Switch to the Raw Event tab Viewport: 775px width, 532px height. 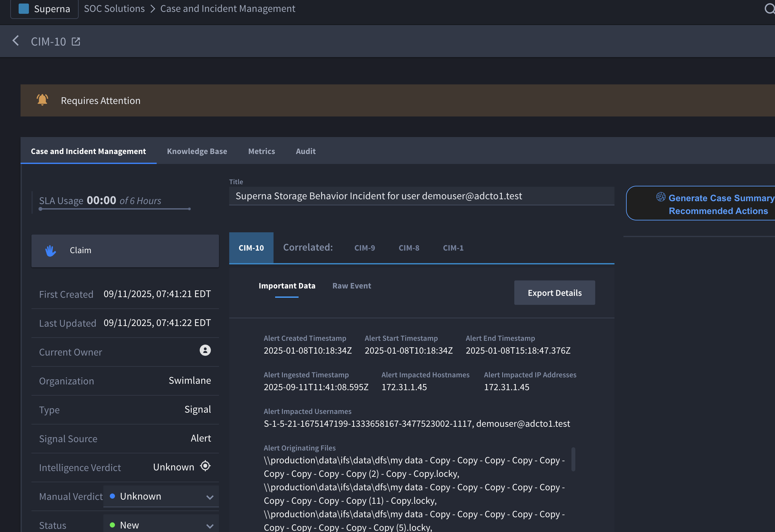(352, 286)
